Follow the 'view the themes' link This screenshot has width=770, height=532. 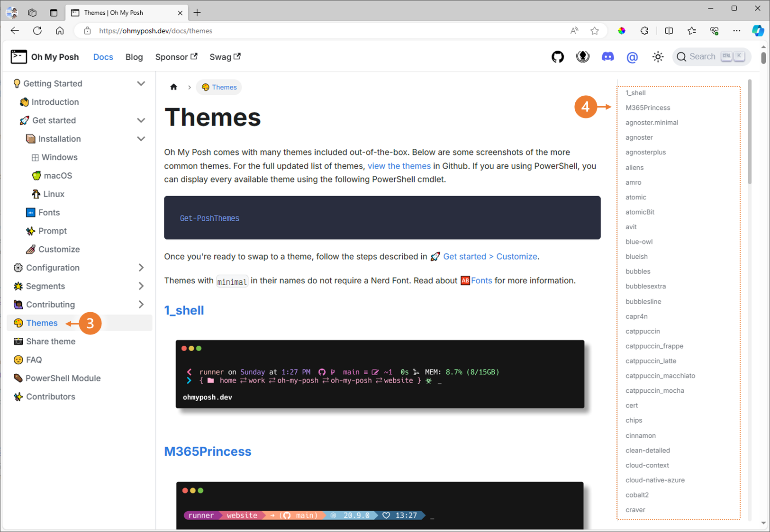[399, 166]
